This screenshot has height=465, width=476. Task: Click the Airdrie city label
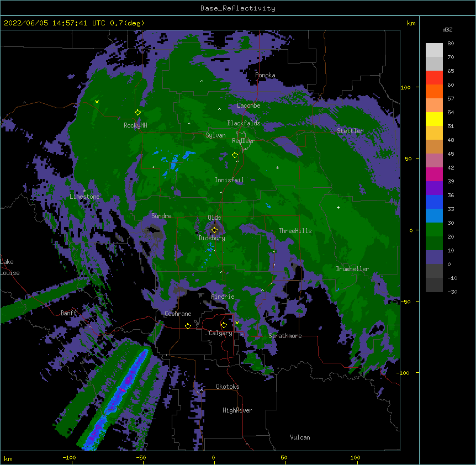pyautogui.click(x=223, y=297)
